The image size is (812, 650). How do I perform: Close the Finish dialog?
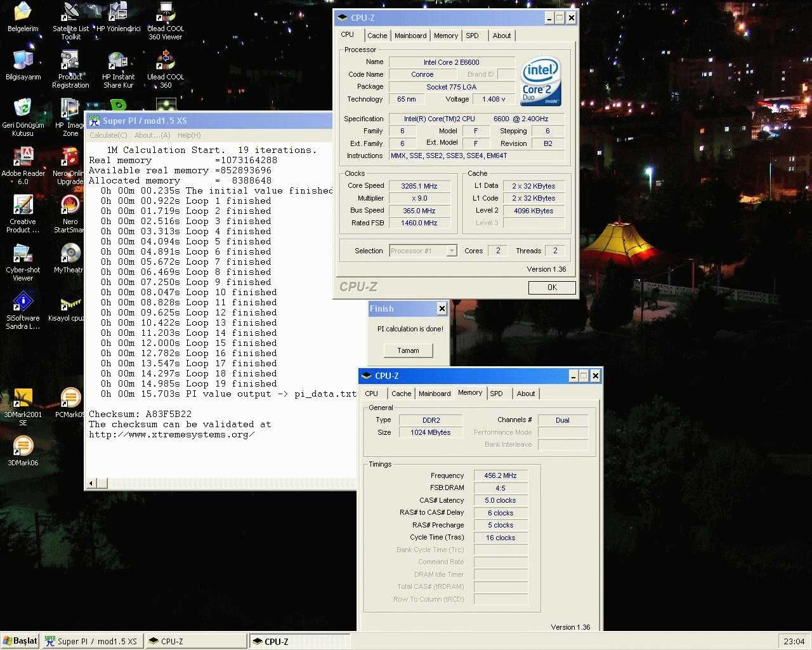tap(442, 308)
